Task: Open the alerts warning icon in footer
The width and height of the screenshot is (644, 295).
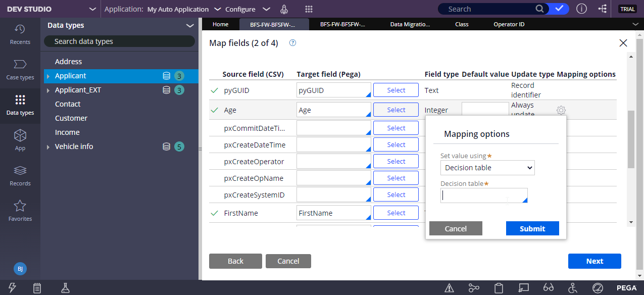Action: pyautogui.click(x=449, y=287)
